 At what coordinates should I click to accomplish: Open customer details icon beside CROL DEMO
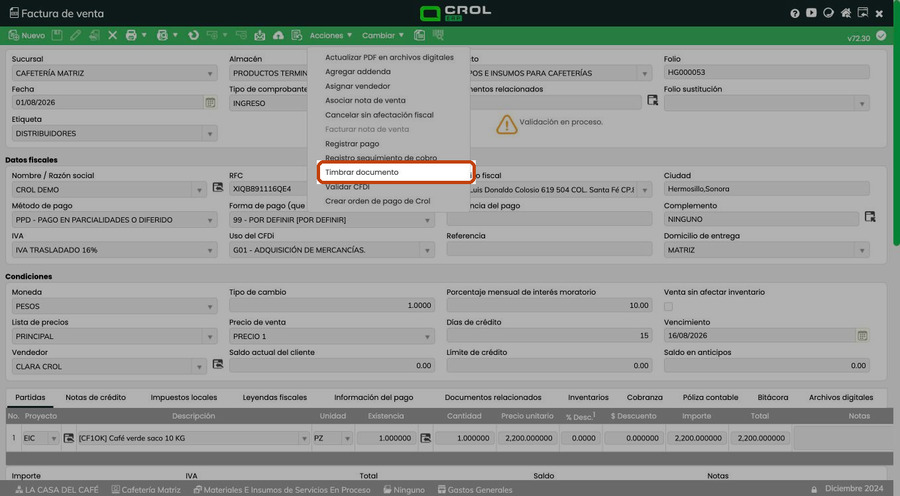pyautogui.click(x=218, y=187)
